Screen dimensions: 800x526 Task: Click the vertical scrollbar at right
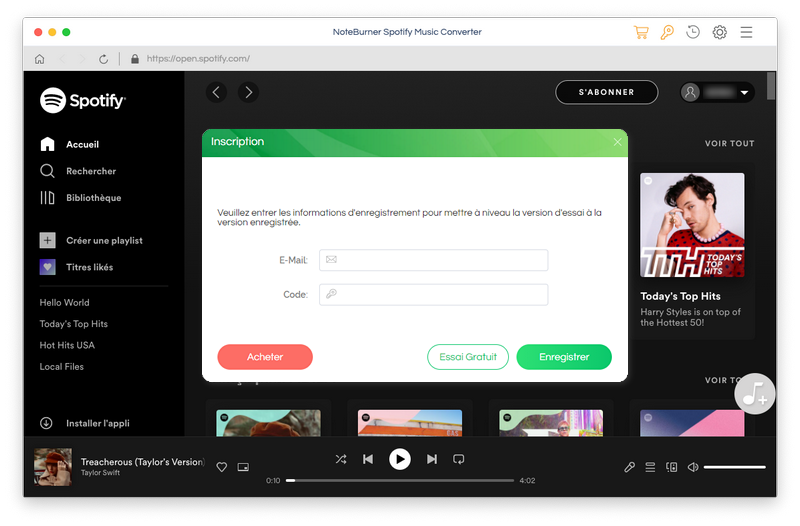(x=771, y=86)
